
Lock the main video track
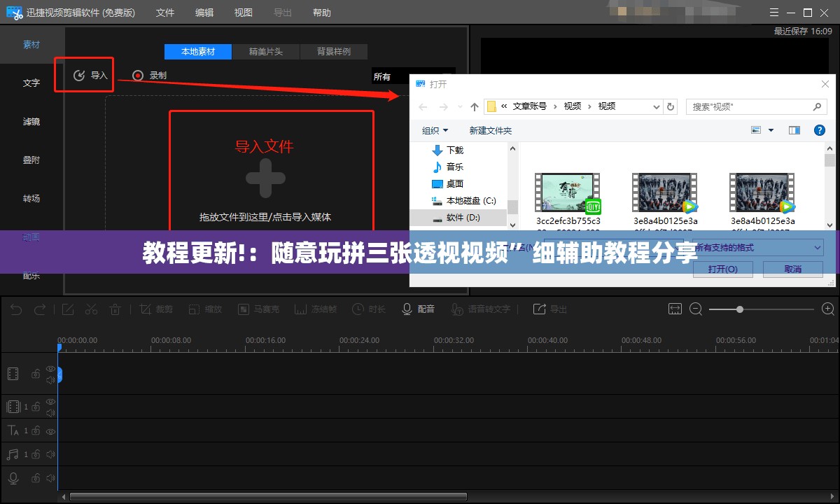(36, 374)
